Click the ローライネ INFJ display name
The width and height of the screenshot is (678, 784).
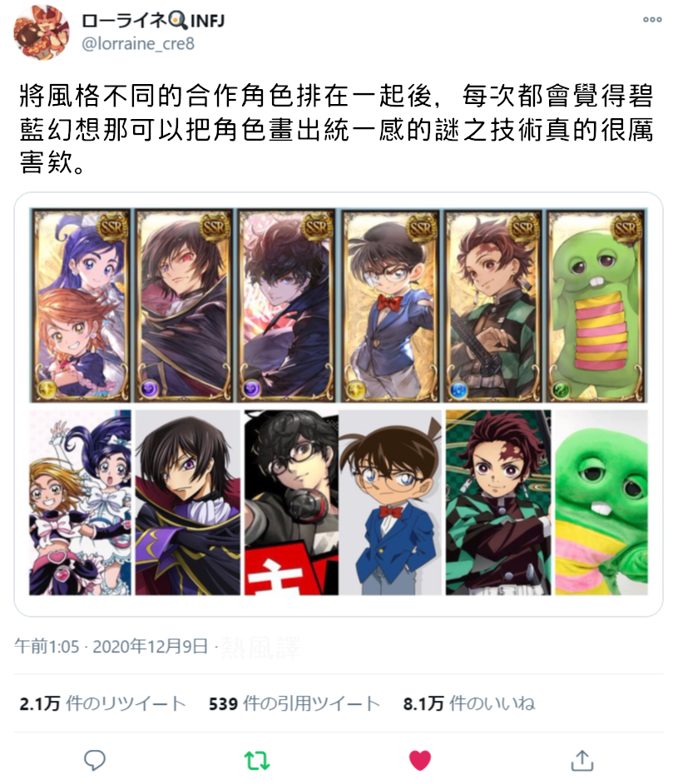click(x=153, y=21)
